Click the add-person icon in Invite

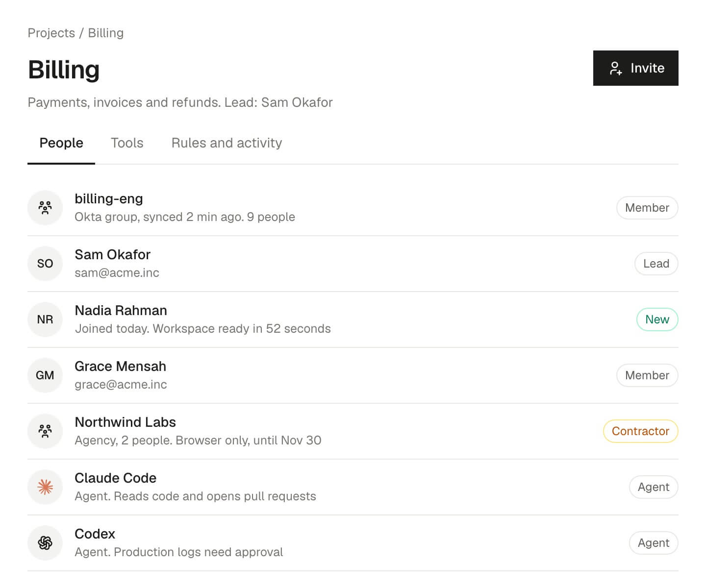tap(616, 68)
